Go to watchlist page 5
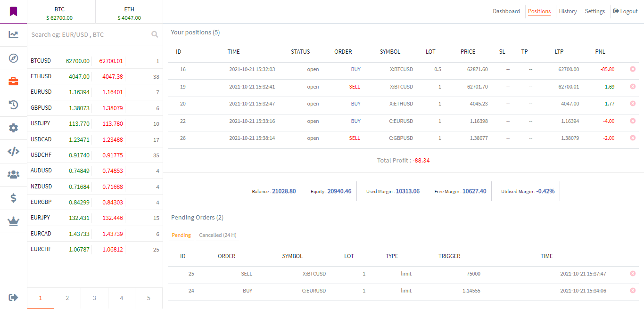The image size is (644, 309). coord(149,298)
